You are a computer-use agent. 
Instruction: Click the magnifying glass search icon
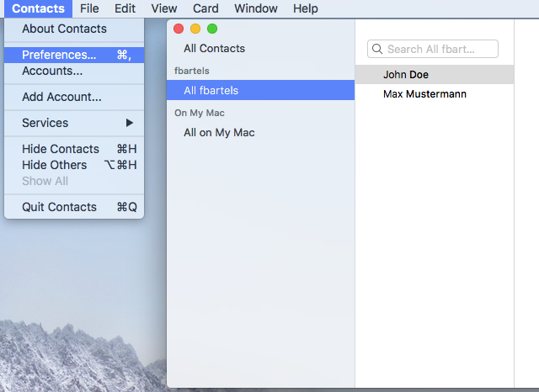[x=377, y=49]
